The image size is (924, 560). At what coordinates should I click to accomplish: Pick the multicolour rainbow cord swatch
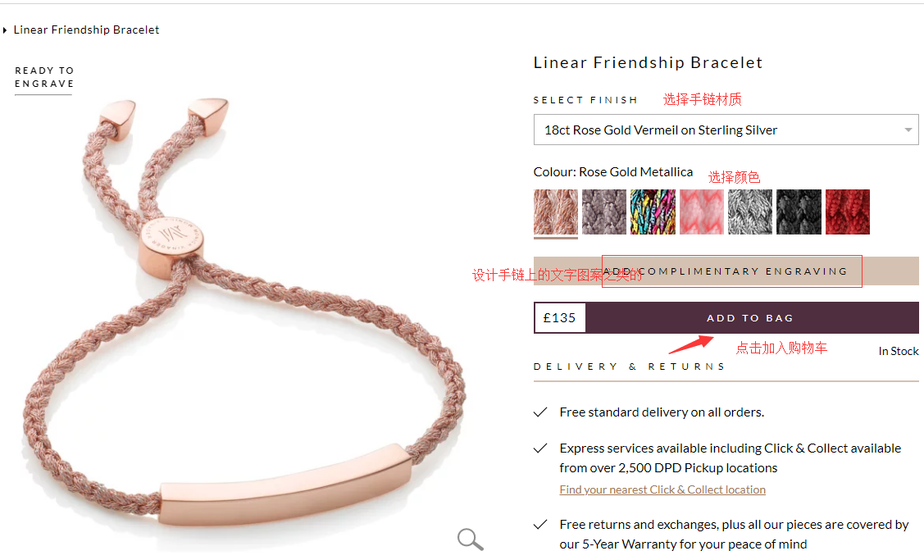(653, 212)
